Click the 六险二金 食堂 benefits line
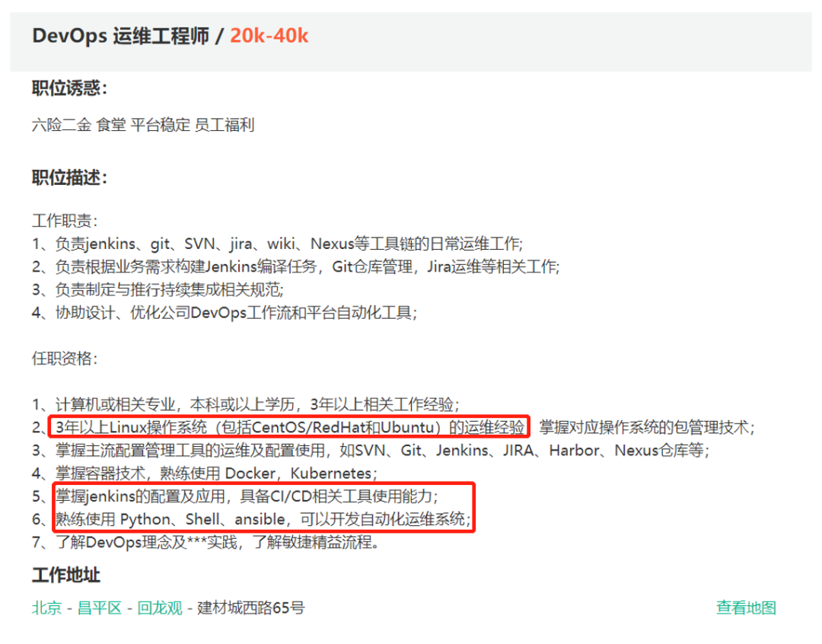 pos(143,125)
